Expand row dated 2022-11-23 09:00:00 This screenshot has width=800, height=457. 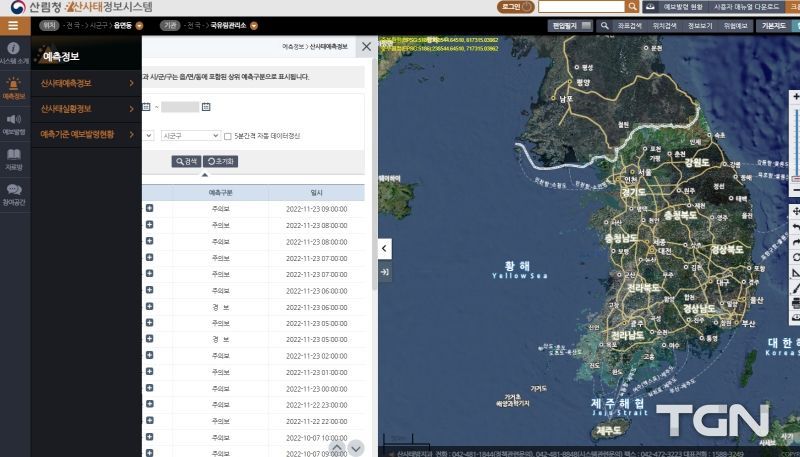tap(149, 208)
